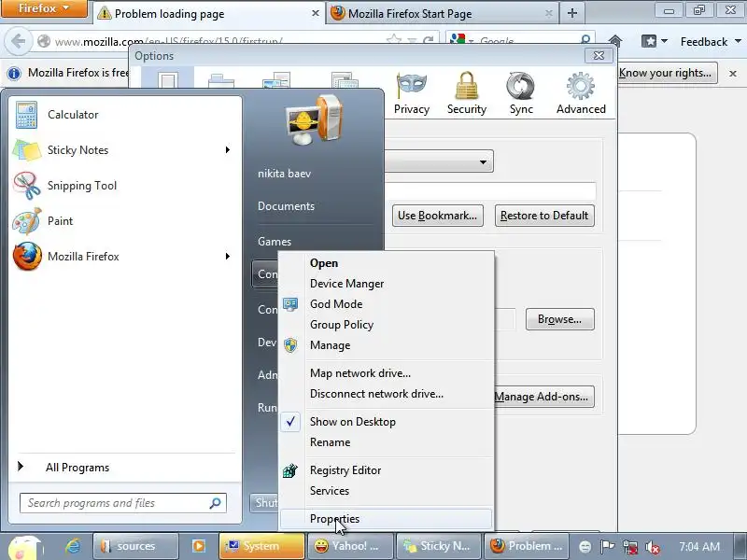Click the Options home page text field
The image size is (747, 560).
(x=491, y=191)
